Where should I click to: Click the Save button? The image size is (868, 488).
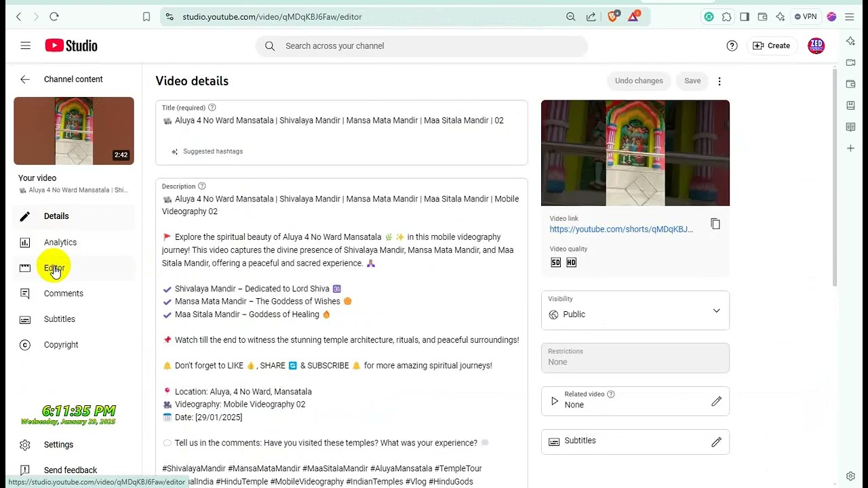[692, 81]
